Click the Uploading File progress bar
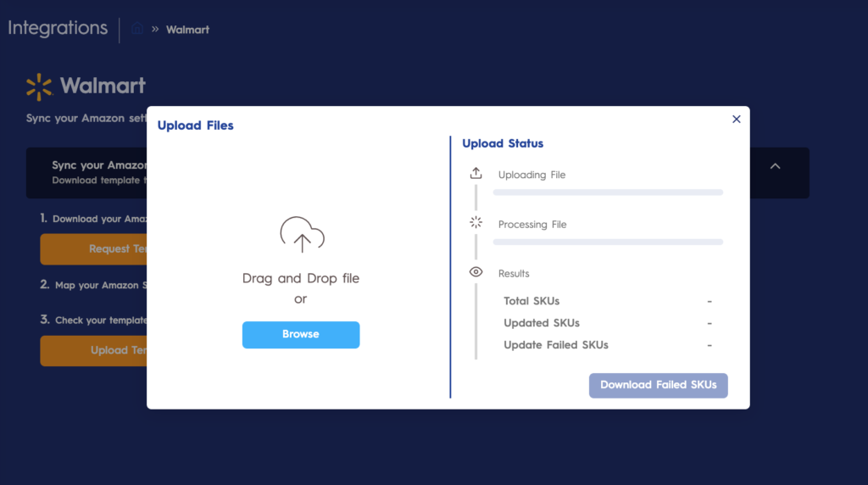Viewport: 868px width, 485px height. (x=608, y=192)
